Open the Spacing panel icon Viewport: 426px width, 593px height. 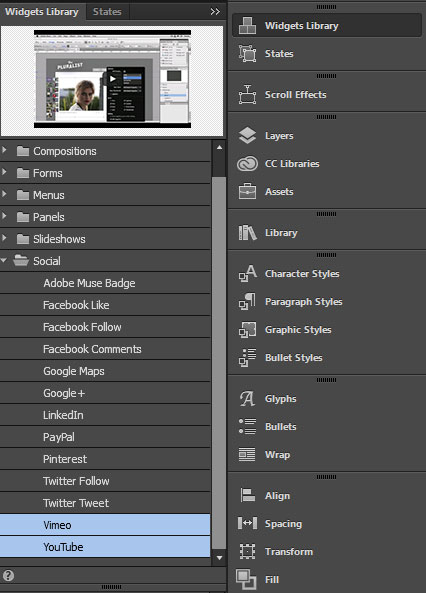coord(247,523)
